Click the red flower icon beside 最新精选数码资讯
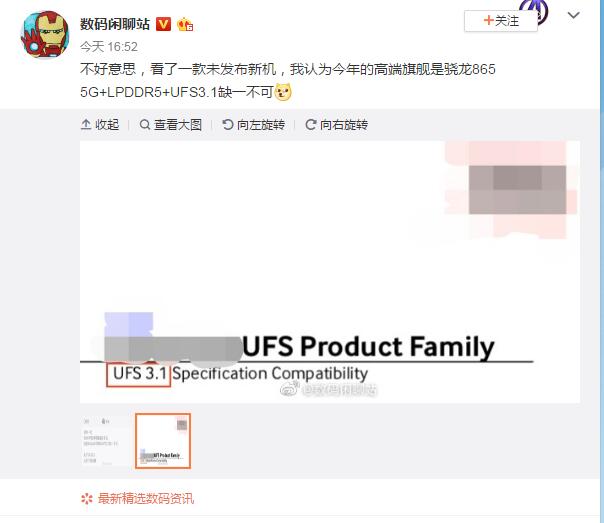The width and height of the screenshot is (604, 523). 87,499
